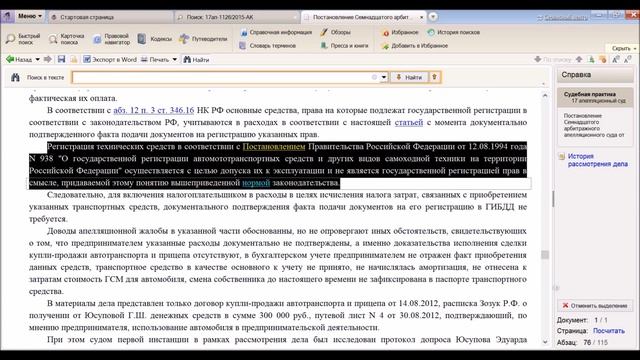This screenshot has height=360, width=640.
Task: Open the Меню dropdown
Action: pyautogui.click(x=29, y=16)
